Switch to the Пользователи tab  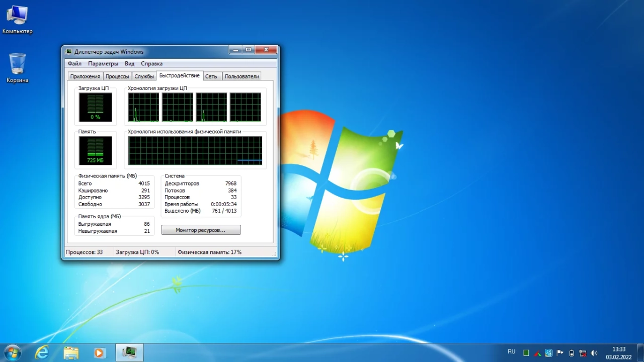(242, 76)
